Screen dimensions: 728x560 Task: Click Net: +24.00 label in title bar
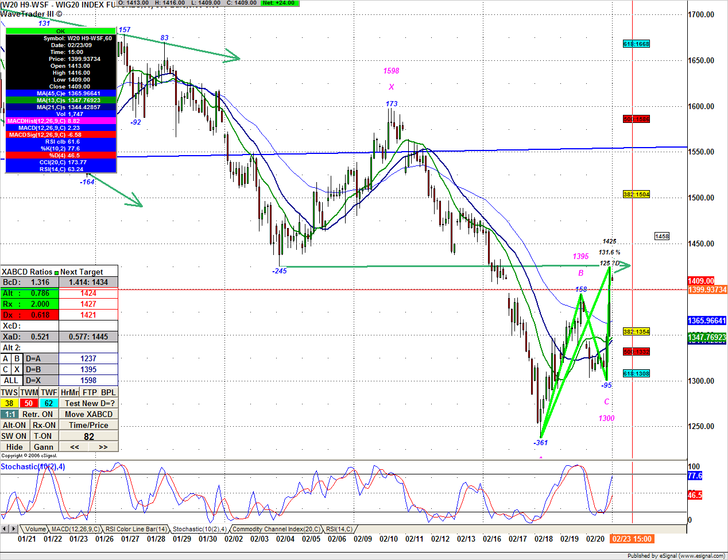pyautogui.click(x=278, y=3)
